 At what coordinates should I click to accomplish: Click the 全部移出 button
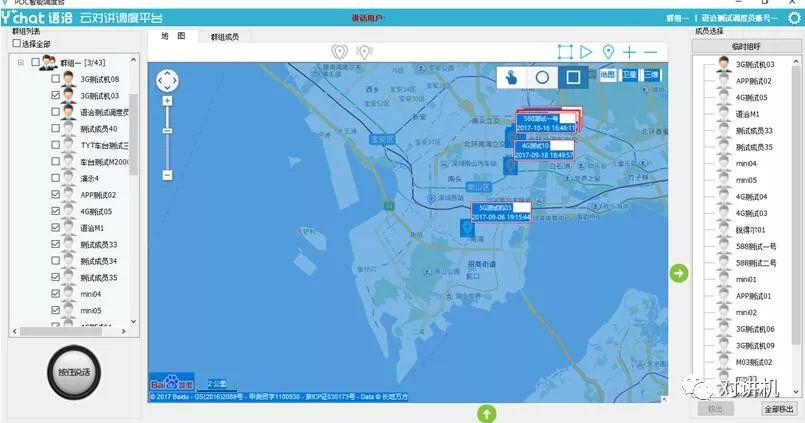(779, 409)
